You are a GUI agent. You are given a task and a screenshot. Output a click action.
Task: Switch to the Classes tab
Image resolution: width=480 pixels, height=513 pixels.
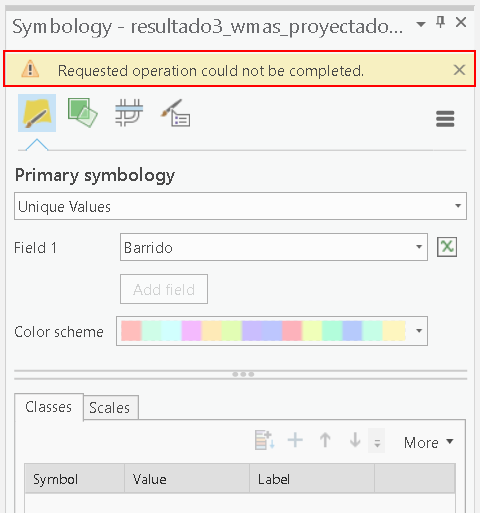tap(49, 407)
